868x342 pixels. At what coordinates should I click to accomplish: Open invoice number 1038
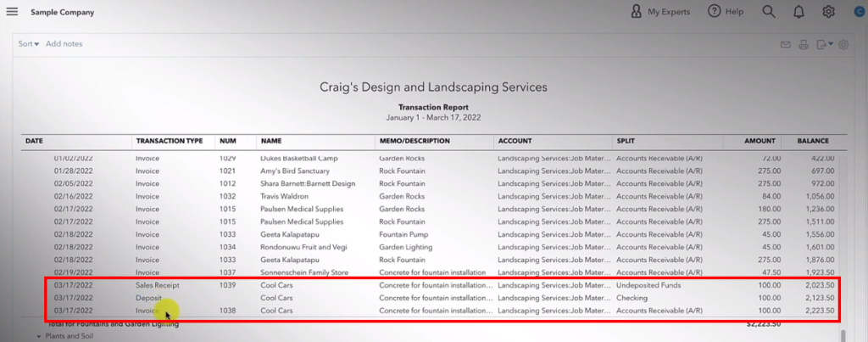click(227, 311)
